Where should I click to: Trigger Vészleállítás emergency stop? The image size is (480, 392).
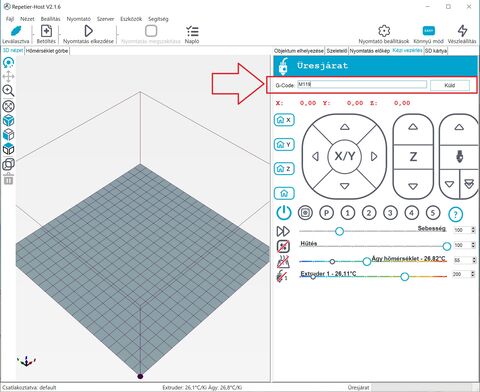click(x=462, y=31)
